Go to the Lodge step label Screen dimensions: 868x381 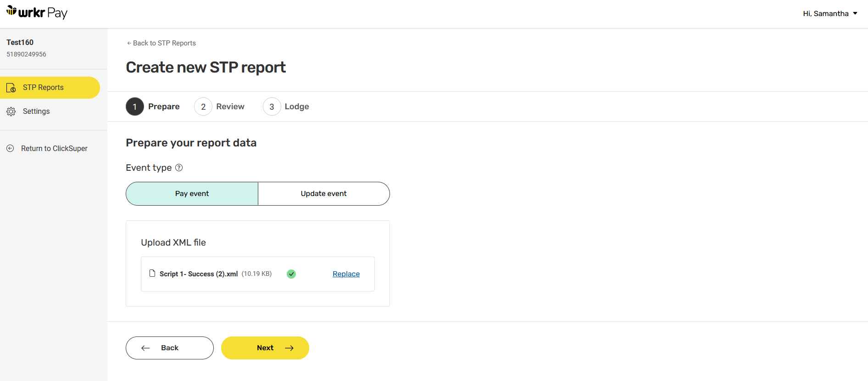tap(297, 106)
